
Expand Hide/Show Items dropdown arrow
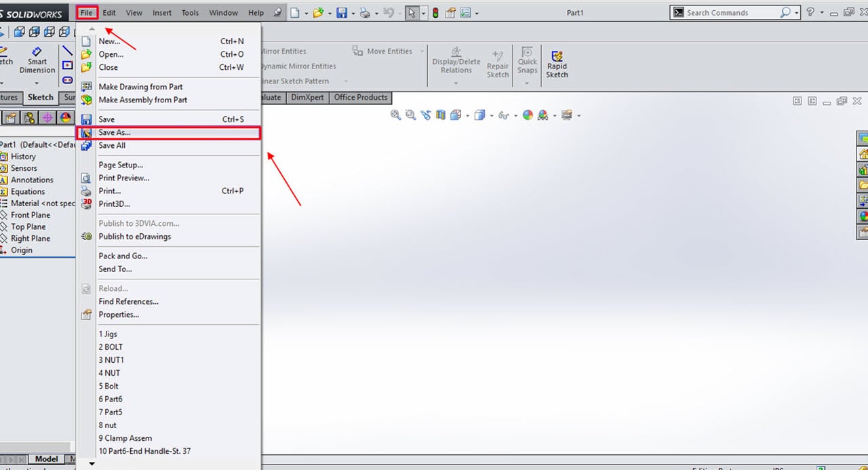click(x=515, y=116)
